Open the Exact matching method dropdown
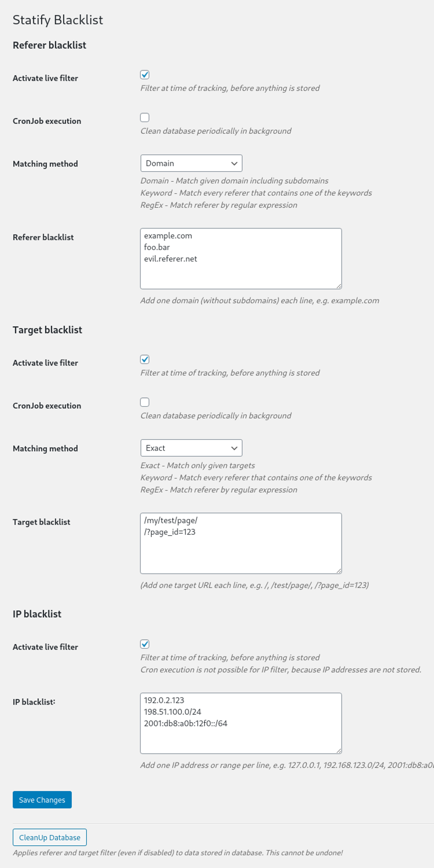Image resolution: width=434 pixels, height=868 pixels. tap(191, 448)
